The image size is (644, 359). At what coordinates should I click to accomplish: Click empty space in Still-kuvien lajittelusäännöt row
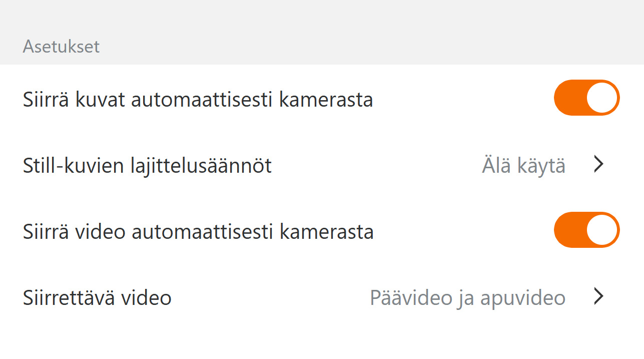click(x=375, y=165)
